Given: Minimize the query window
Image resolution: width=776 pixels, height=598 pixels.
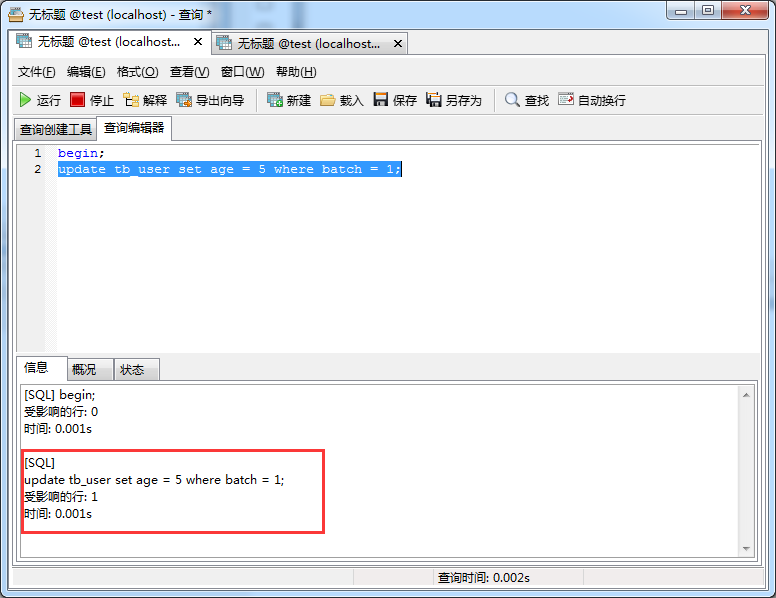Looking at the screenshot, I should [681, 11].
